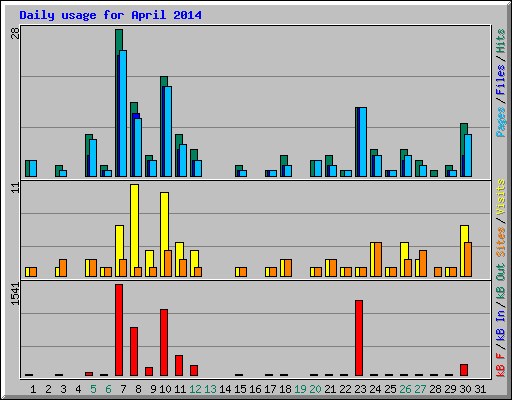The width and height of the screenshot is (512, 400).
Task: Click the red kB bar for day 30
Action: (x=464, y=370)
